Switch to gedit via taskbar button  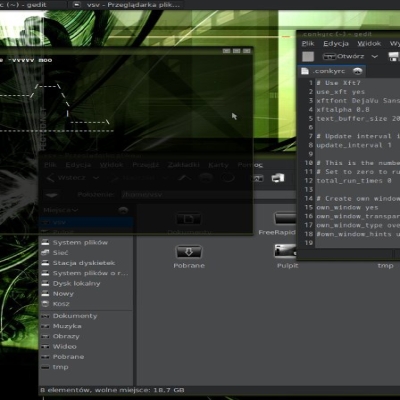pos(32,5)
